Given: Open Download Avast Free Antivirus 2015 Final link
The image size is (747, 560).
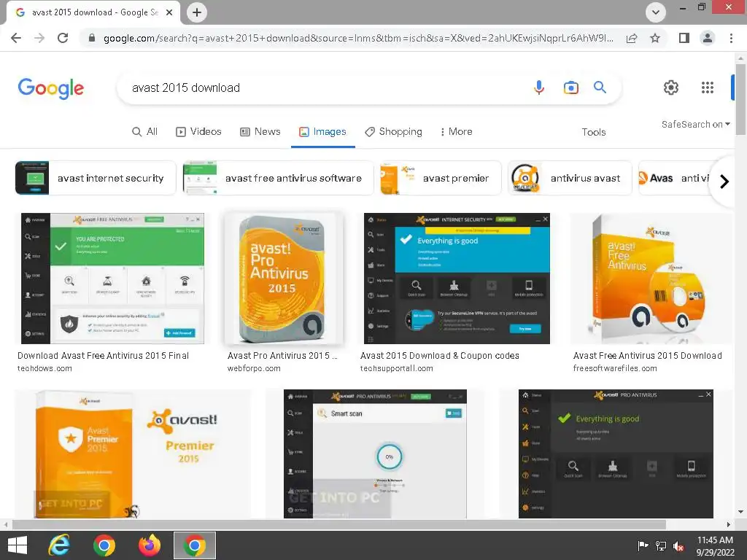Looking at the screenshot, I should tap(104, 356).
